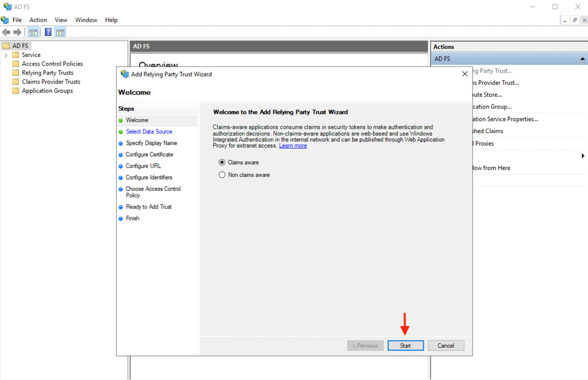Open the Action menu
Screen dimensions: 588x380
click(38, 20)
